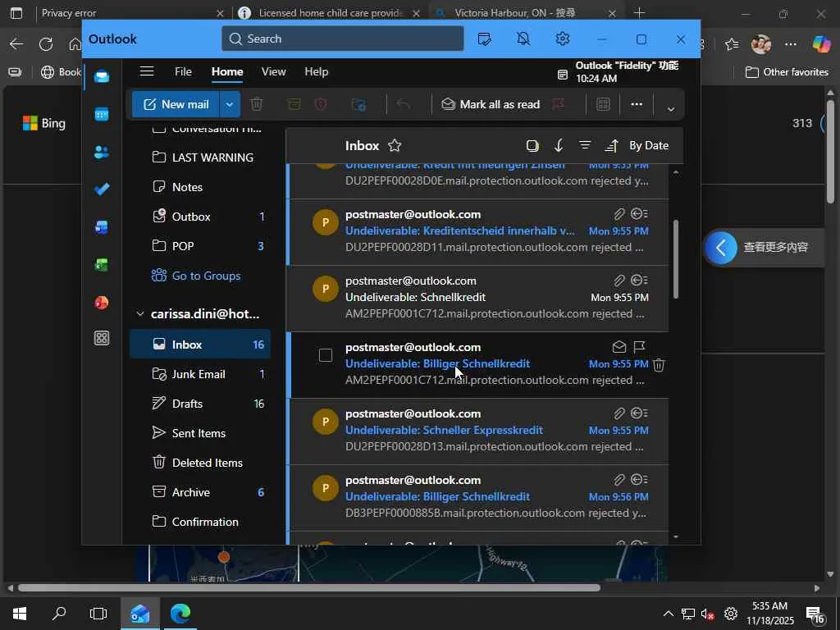Open the Mail app in Outlook sidebar
The height and width of the screenshot is (630, 840).
point(102,76)
